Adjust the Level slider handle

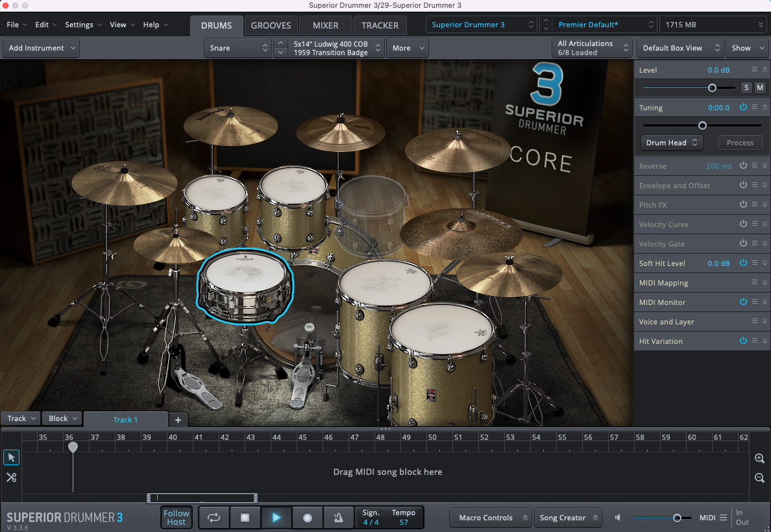(x=712, y=88)
